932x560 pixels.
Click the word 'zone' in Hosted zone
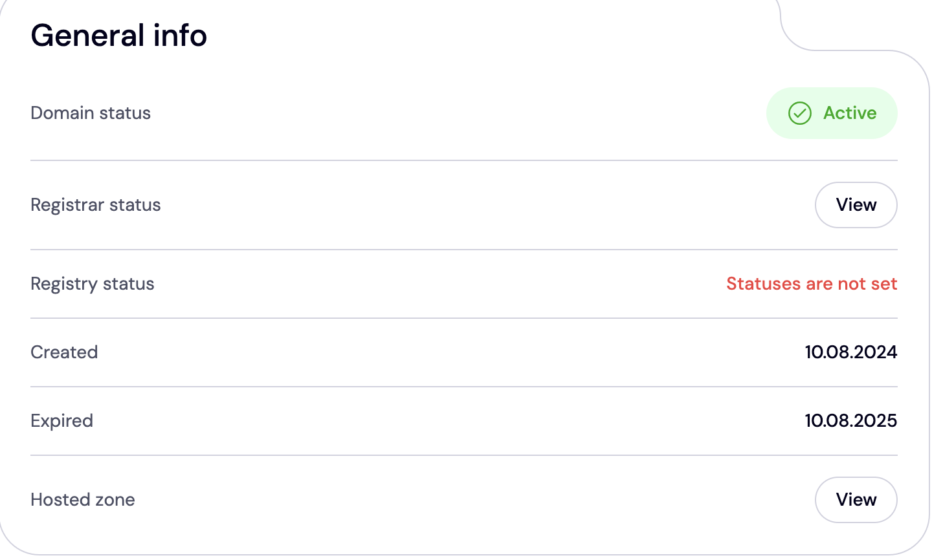(x=115, y=500)
